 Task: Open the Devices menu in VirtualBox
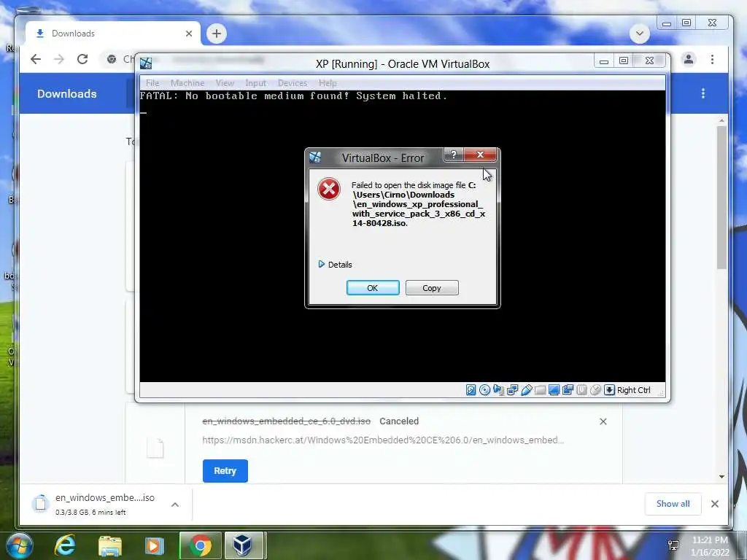click(x=293, y=83)
